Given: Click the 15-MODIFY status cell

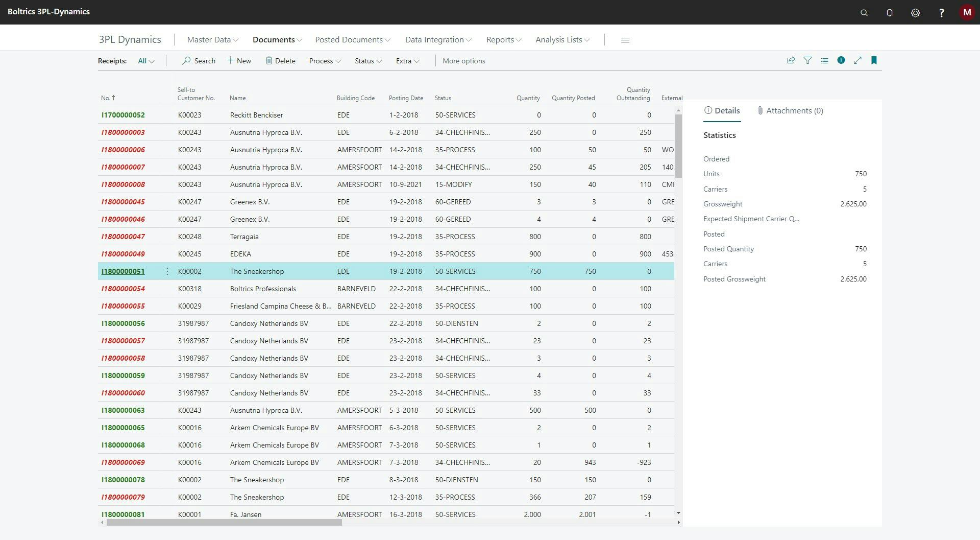Looking at the screenshot, I should click(453, 184).
